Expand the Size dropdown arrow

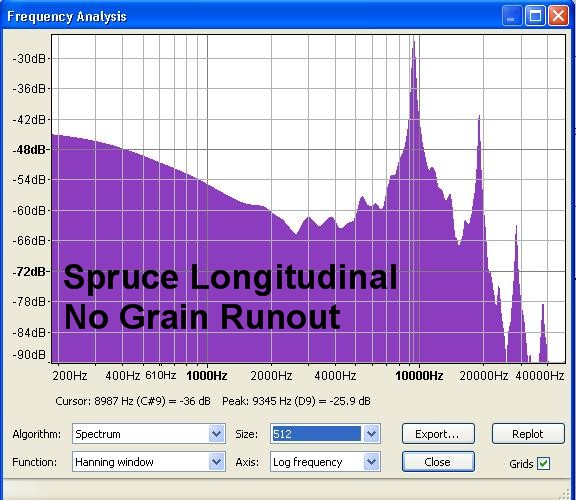tap(371, 434)
